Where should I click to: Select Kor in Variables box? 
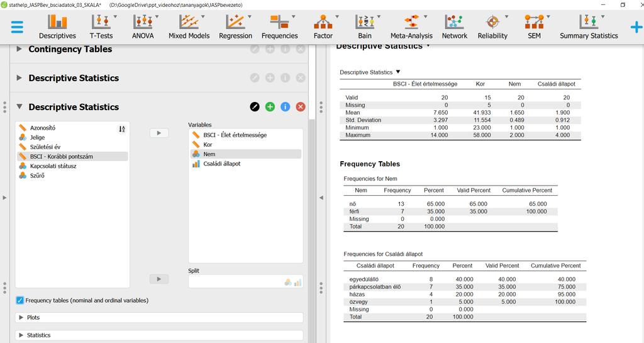pos(246,145)
